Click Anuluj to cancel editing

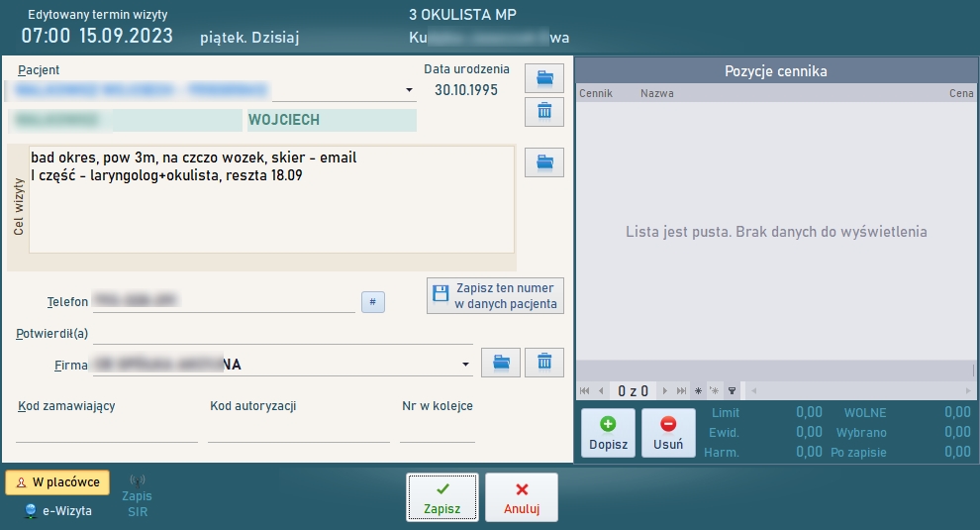point(522,497)
